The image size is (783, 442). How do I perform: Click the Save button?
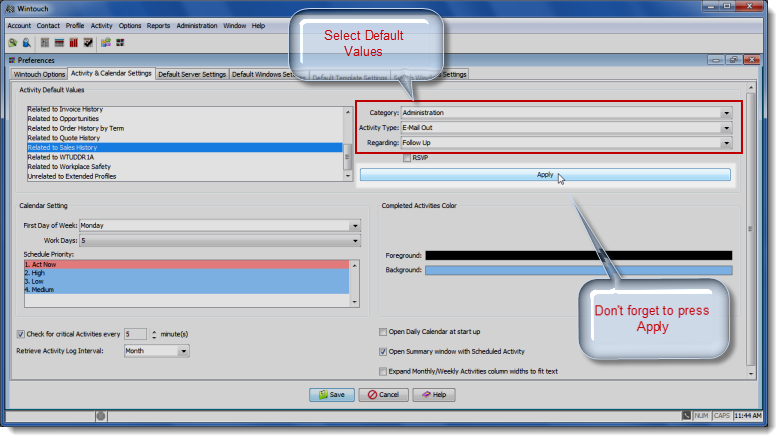[x=332, y=395]
